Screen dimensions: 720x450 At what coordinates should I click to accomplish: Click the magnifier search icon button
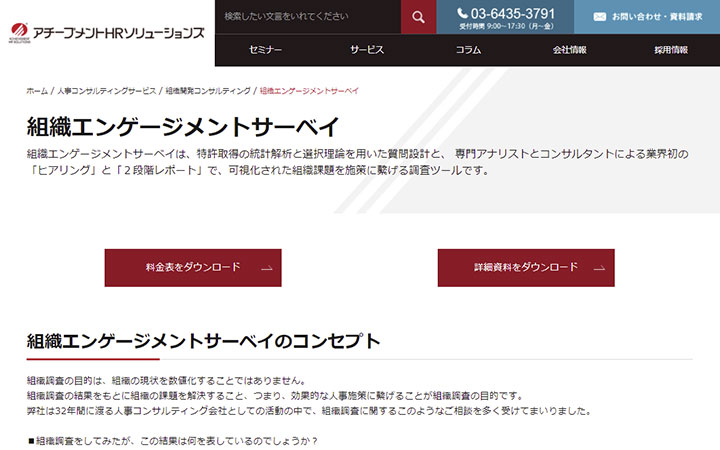418,17
